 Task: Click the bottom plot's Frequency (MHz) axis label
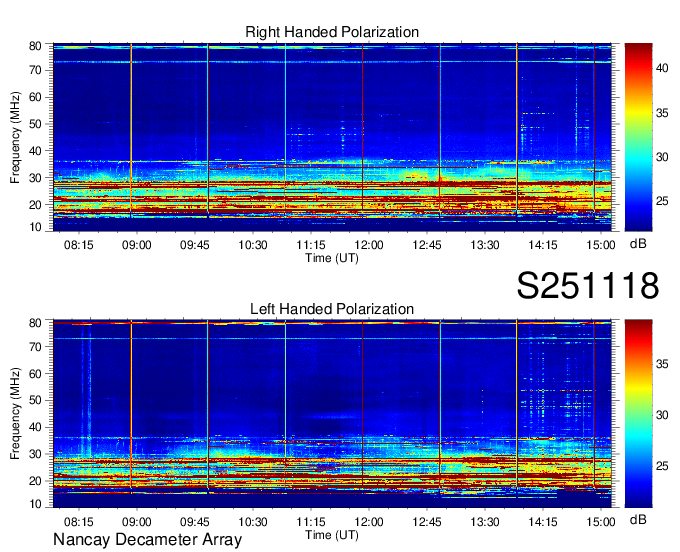click(15, 413)
